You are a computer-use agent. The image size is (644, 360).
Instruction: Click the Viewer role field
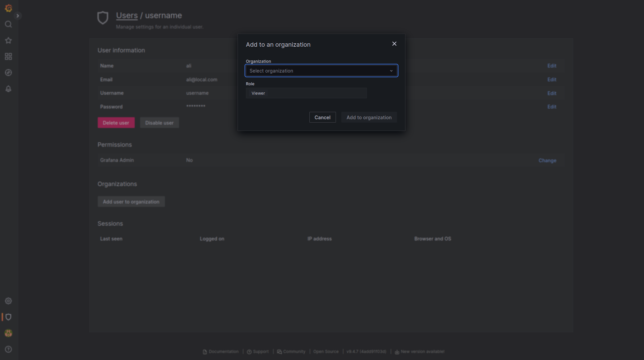pyautogui.click(x=306, y=93)
